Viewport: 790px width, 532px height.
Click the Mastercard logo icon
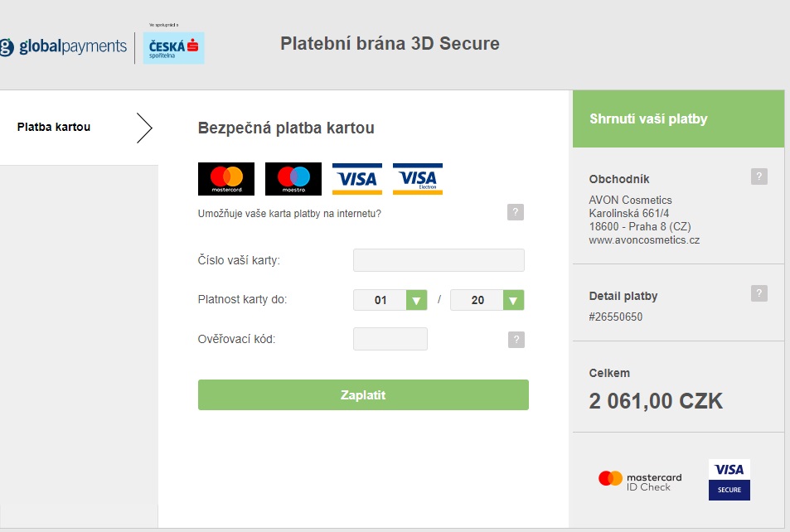tap(226, 179)
